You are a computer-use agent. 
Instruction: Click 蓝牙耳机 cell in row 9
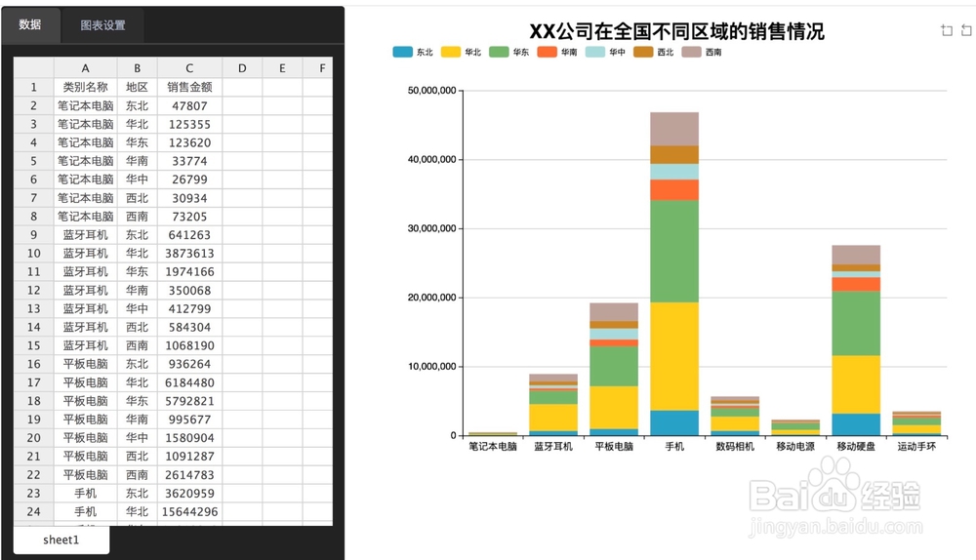coord(85,234)
